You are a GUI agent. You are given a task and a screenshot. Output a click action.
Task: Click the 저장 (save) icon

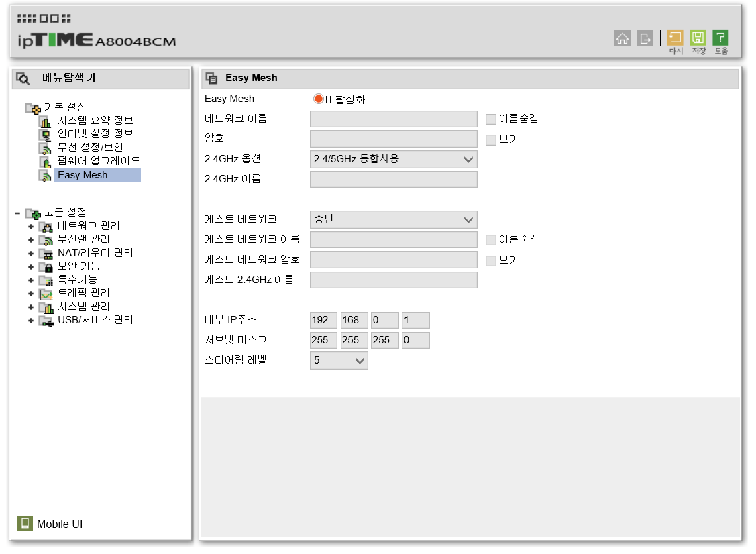click(x=698, y=38)
